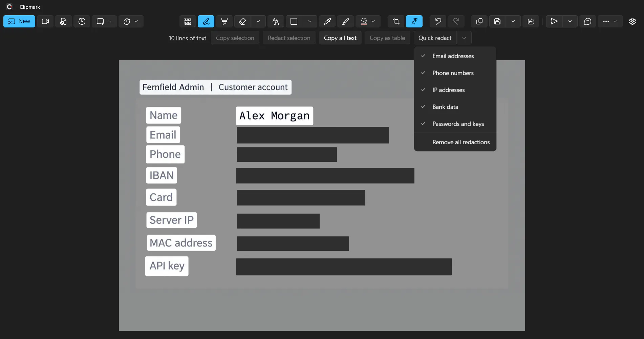Click Copy all text button
Viewport: 644px width, 339px height.
point(340,38)
